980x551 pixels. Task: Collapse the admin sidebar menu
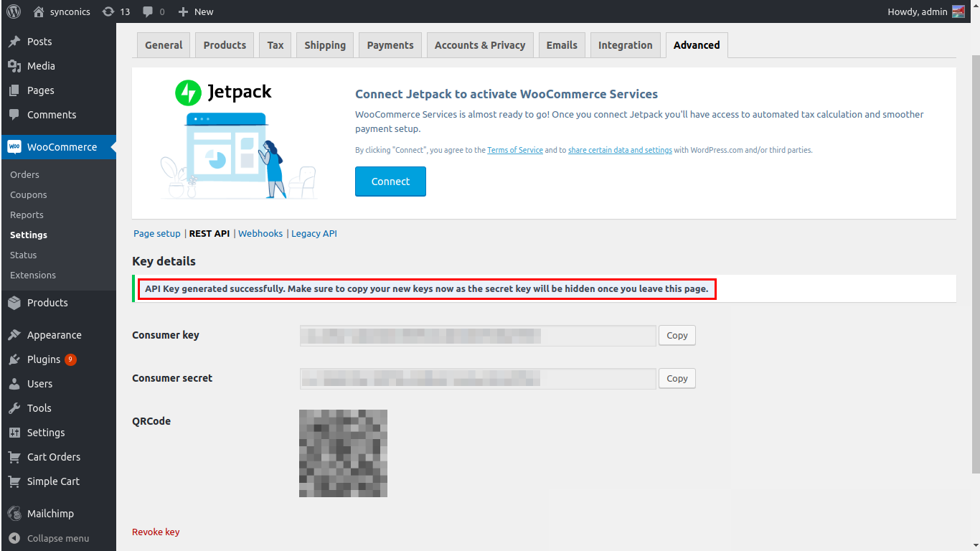[x=57, y=538]
